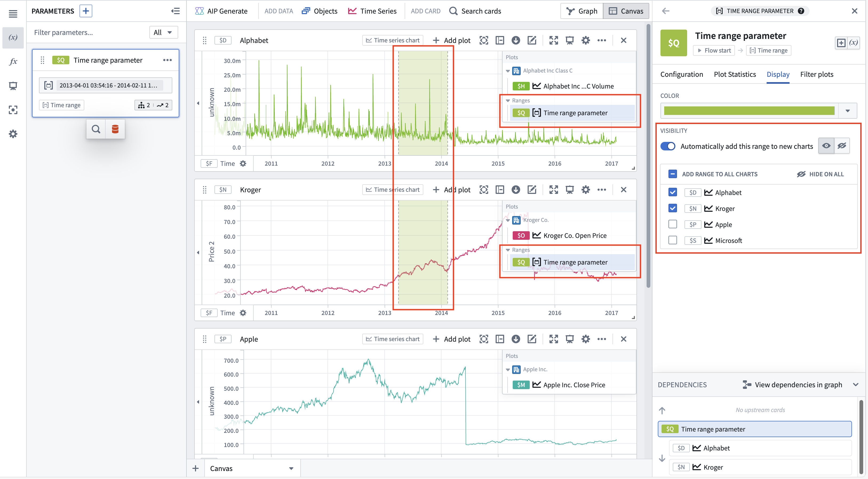Click Add plot on Apple chart
868x479 pixels.
(x=452, y=339)
